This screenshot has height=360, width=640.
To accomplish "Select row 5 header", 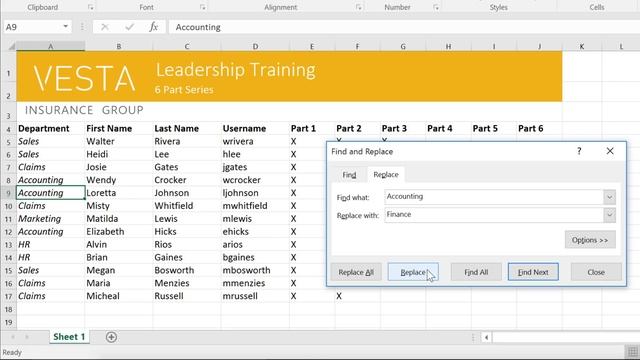I will pyautogui.click(x=9, y=142).
